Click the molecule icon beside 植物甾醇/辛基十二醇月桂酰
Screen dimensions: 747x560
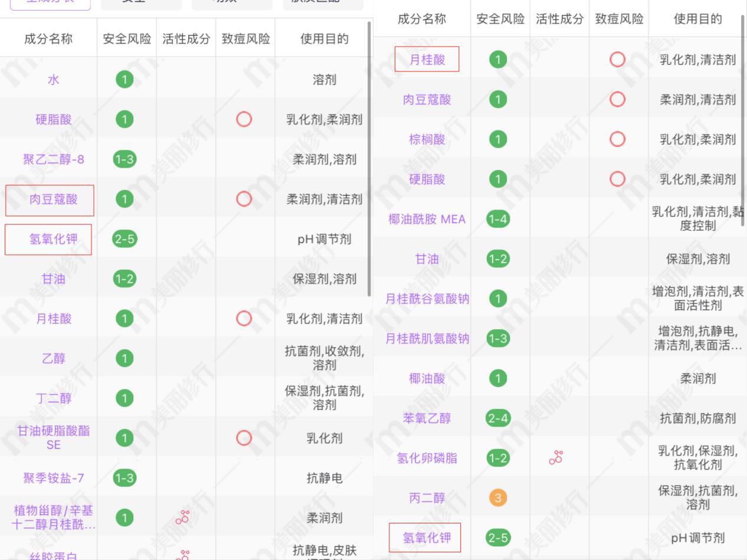coord(184,518)
